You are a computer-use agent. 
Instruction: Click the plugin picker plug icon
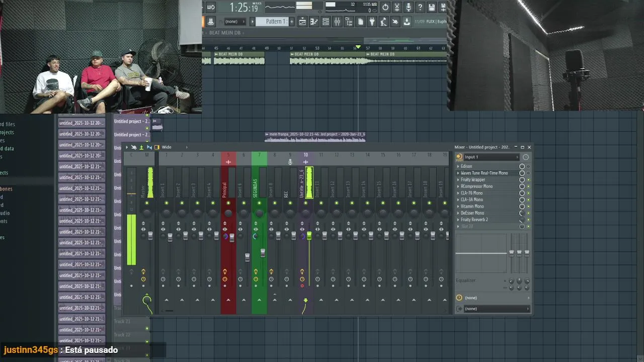click(x=372, y=22)
